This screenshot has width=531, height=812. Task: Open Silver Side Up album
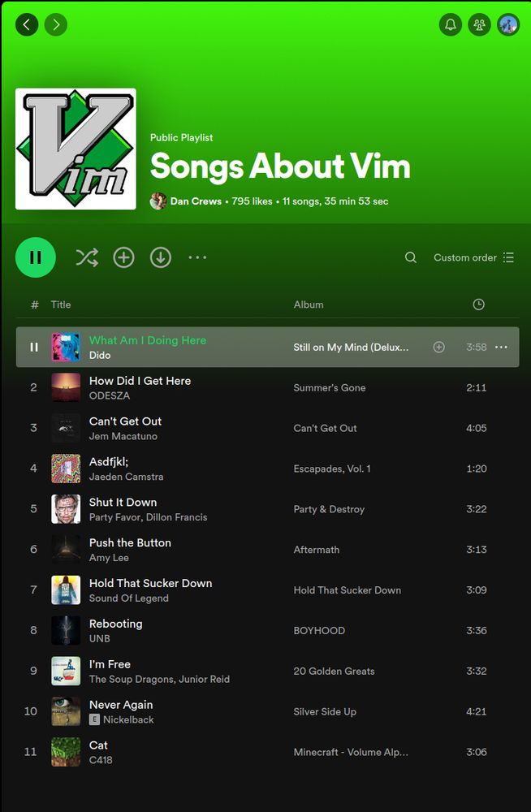[x=325, y=711]
